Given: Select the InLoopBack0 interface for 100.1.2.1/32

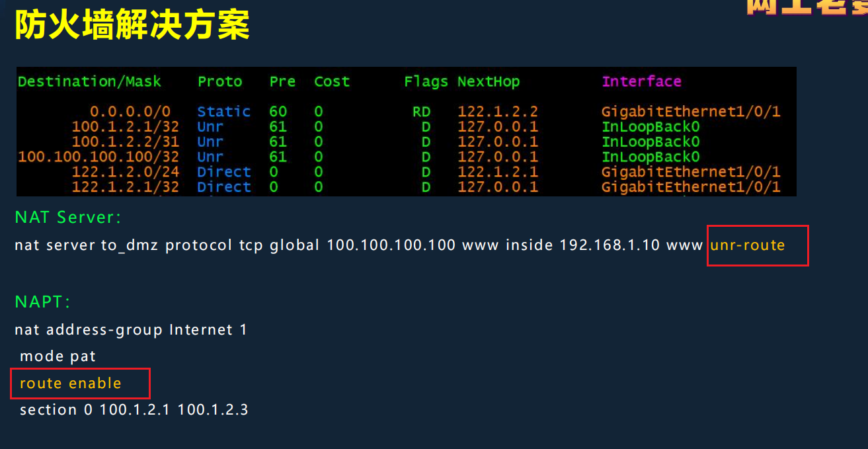Looking at the screenshot, I should point(651,126).
